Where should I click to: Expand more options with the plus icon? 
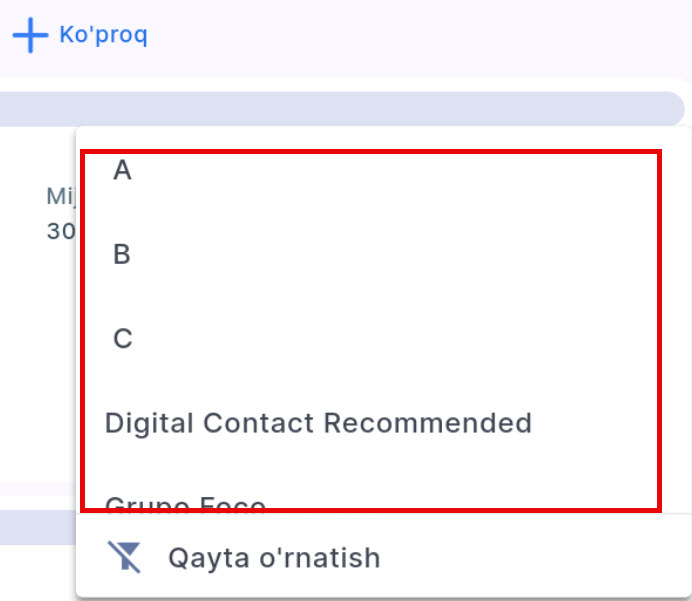(30, 36)
